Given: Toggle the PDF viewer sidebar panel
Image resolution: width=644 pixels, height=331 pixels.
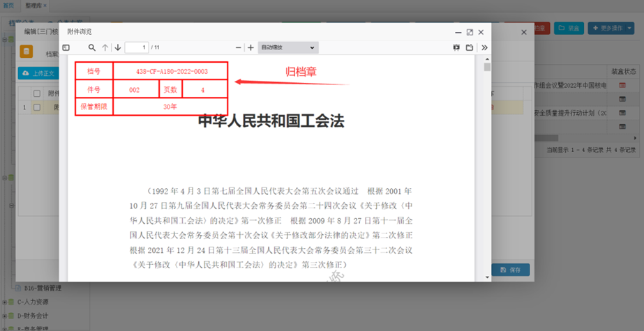Looking at the screenshot, I should point(66,47).
